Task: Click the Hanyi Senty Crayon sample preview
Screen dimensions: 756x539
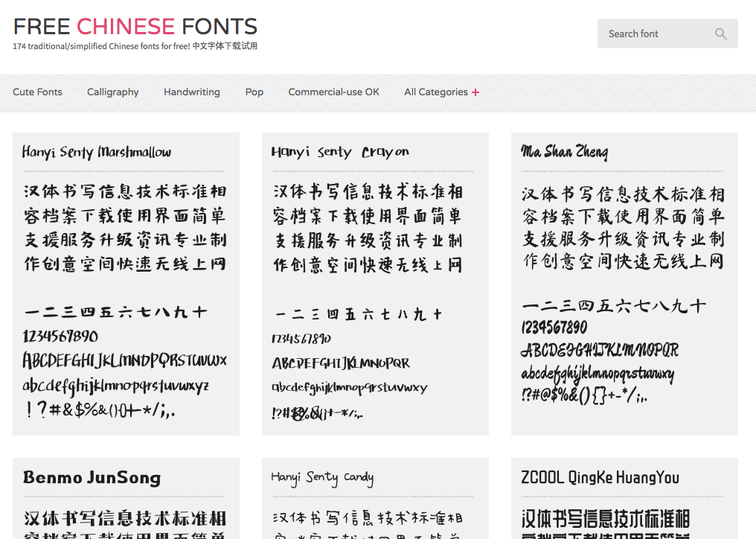Action: (368, 300)
